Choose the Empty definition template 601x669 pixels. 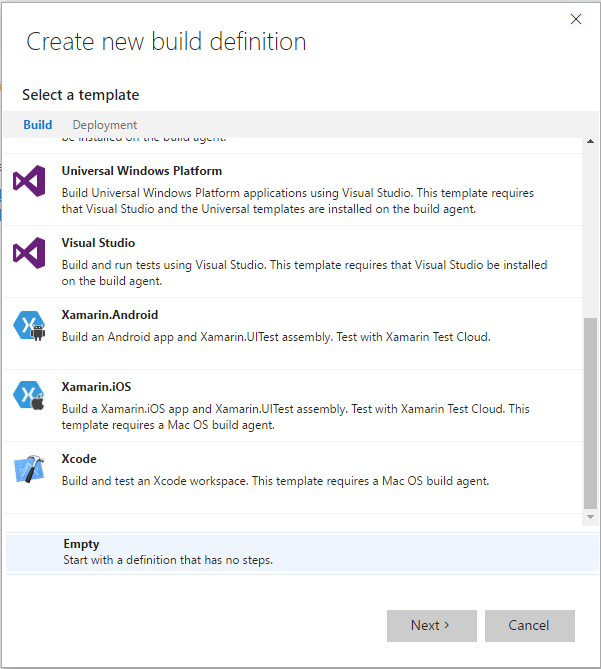[302, 552]
